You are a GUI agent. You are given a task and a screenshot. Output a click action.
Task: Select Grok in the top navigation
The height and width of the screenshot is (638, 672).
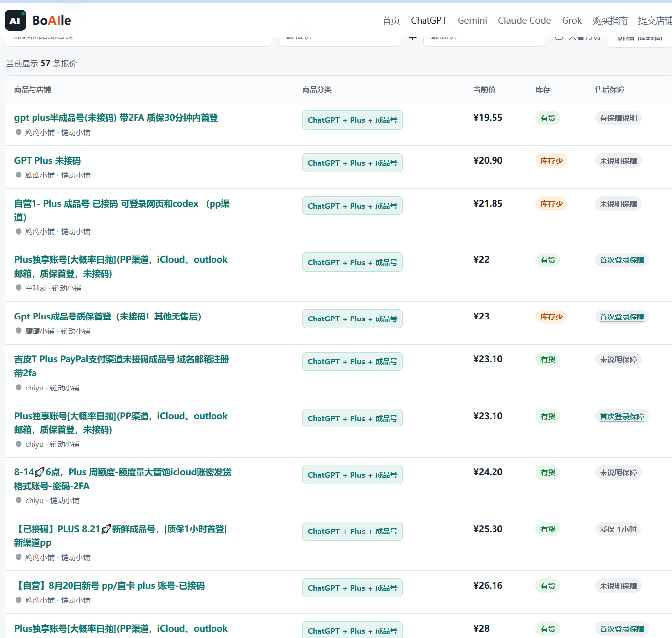[572, 20]
